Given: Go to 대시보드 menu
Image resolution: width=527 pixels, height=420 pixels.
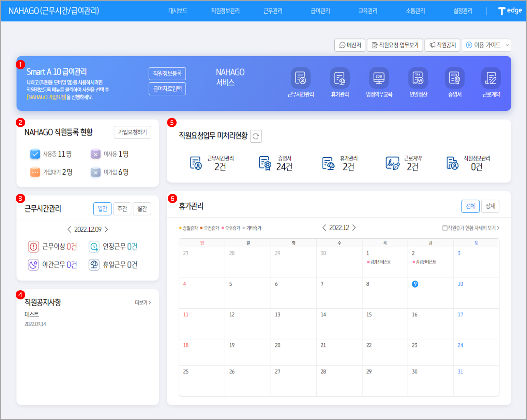Looking at the screenshot, I should [178, 11].
